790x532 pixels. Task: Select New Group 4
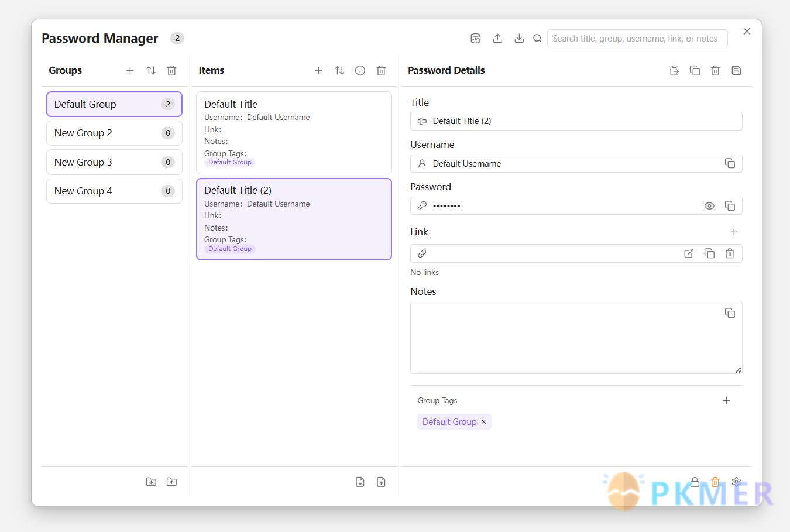click(x=114, y=191)
